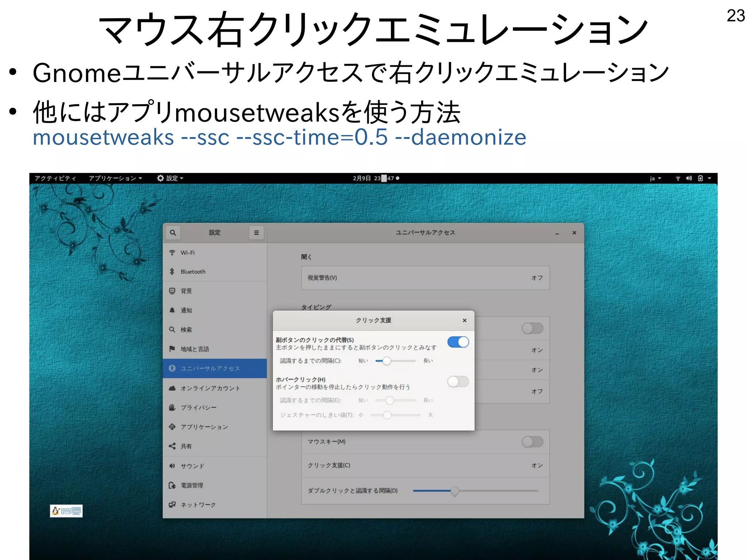Click the 聞く section heading

306,257
